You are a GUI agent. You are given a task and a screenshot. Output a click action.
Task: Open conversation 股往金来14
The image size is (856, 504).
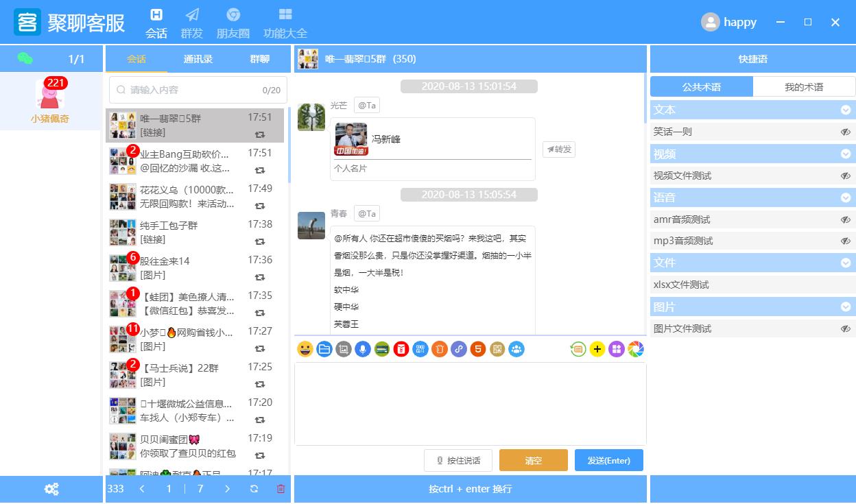[x=195, y=267]
